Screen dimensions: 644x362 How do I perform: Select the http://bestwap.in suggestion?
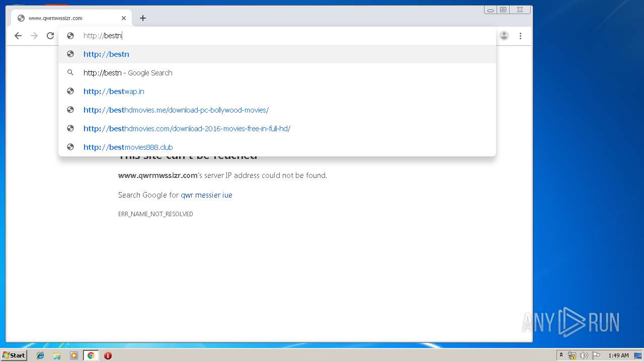pyautogui.click(x=277, y=92)
